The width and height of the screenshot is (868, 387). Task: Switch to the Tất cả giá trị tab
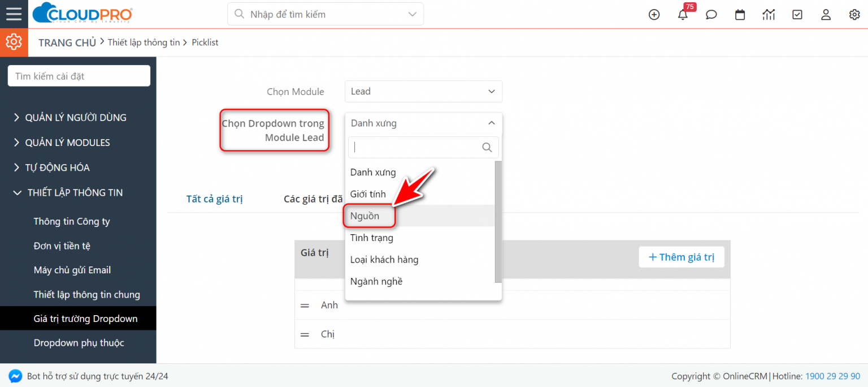click(x=215, y=199)
